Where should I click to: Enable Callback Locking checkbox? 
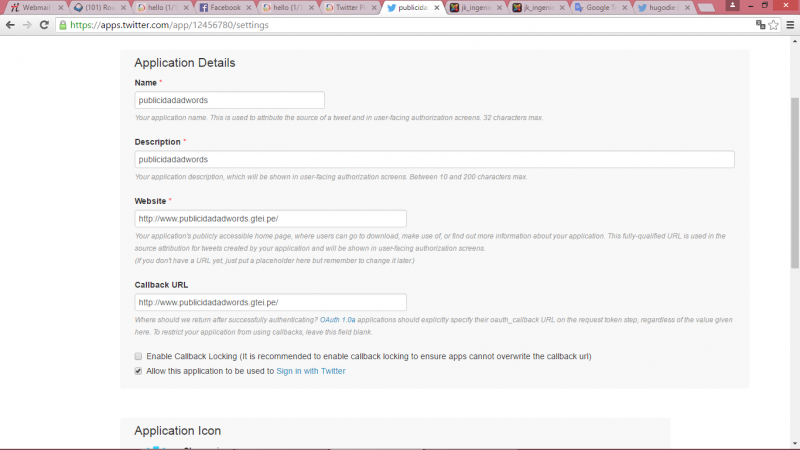(138, 356)
